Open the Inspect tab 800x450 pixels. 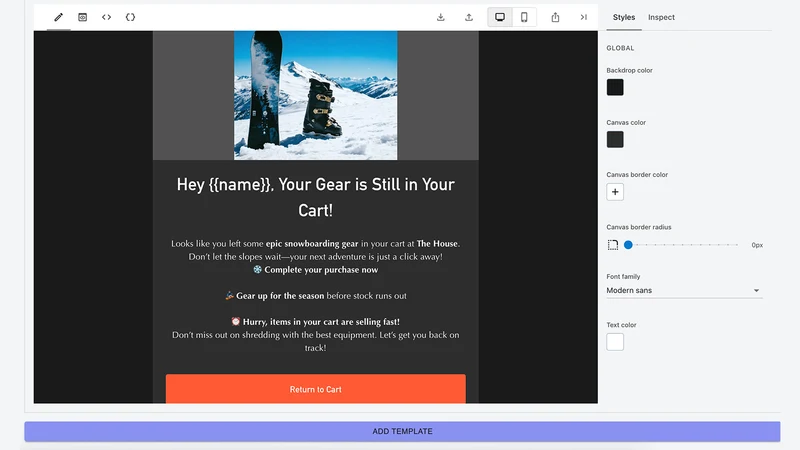[661, 17]
